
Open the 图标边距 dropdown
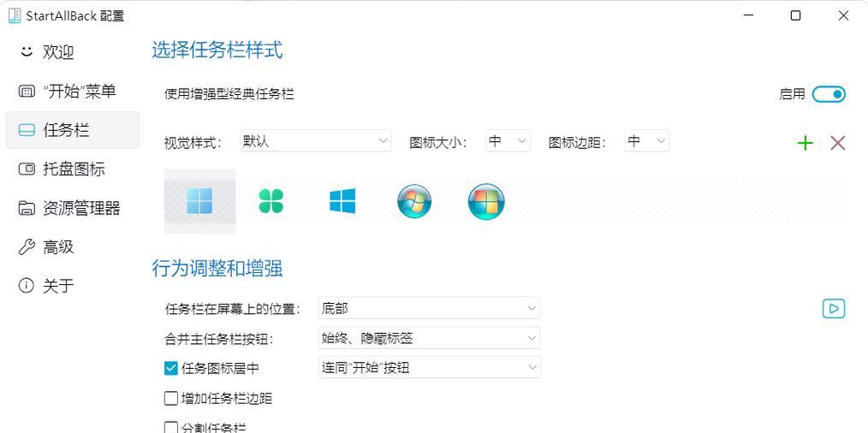coord(646,140)
